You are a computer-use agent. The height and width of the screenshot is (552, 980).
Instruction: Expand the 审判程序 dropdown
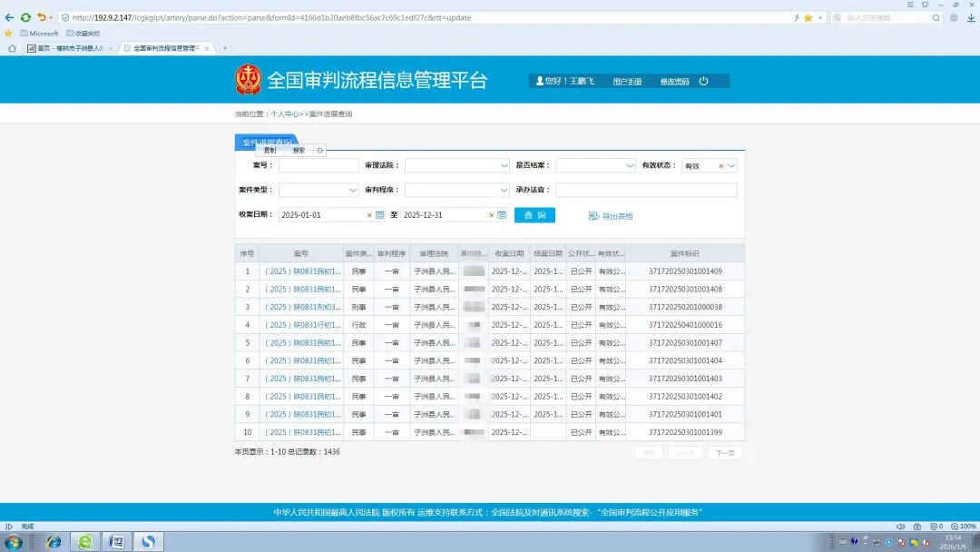click(504, 191)
